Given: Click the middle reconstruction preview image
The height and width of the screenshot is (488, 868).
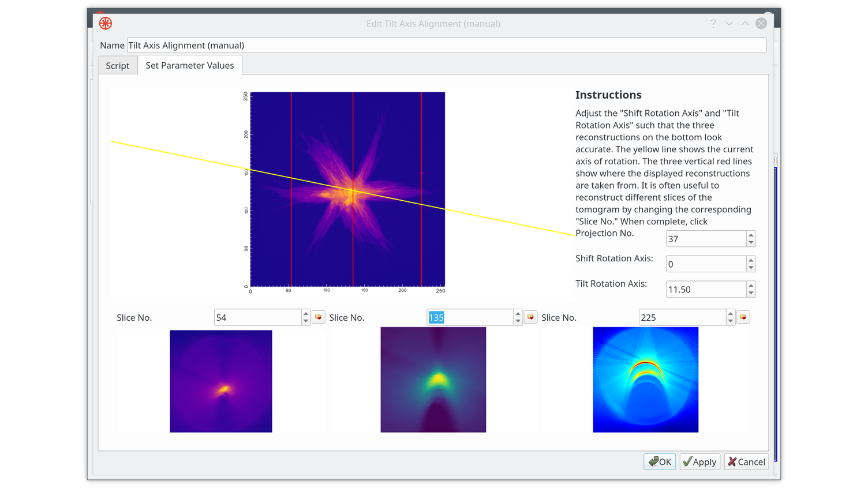Looking at the screenshot, I should (x=433, y=380).
